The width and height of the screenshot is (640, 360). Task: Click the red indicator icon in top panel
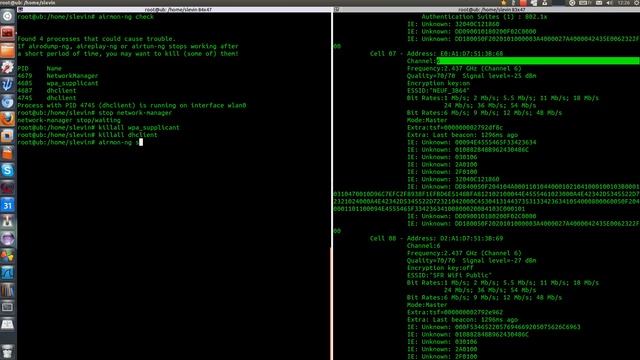tap(523, 3)
